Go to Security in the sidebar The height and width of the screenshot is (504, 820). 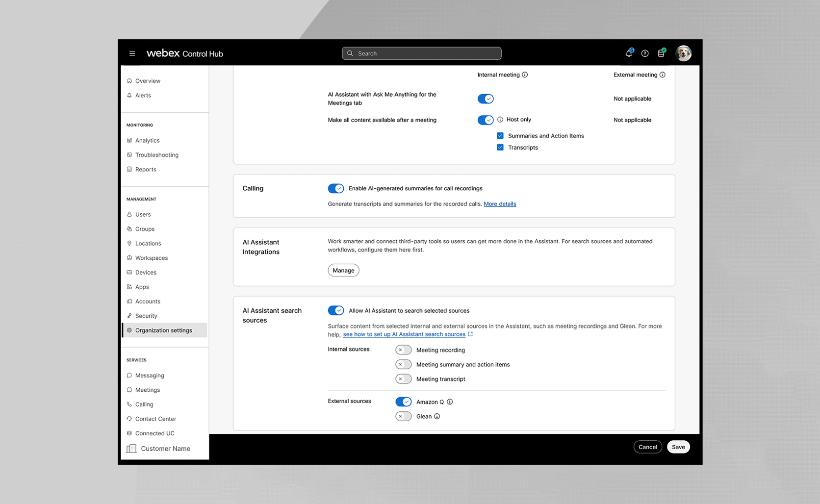click(x=146, y=316)
